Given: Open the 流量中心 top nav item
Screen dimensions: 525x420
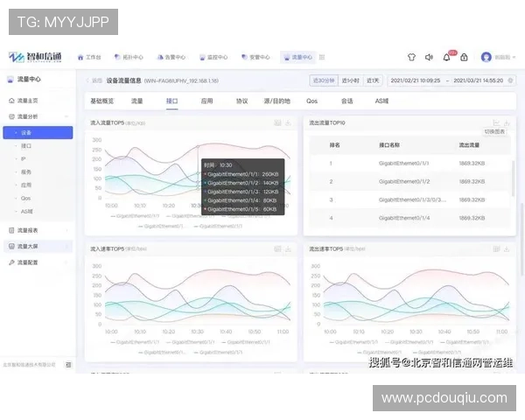Looking at the screenshot, I should (x=298, y=57).
